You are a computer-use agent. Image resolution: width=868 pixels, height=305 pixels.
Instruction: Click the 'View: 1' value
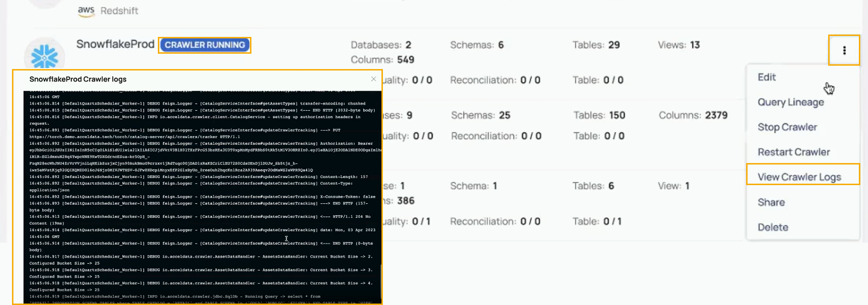pyautogui.click(x=674, y=186)
